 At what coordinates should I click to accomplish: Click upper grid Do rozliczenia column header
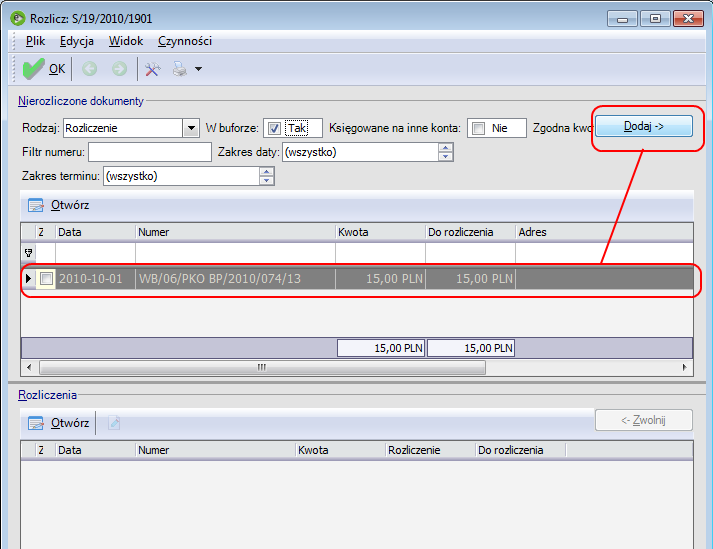tap(470, 232)
